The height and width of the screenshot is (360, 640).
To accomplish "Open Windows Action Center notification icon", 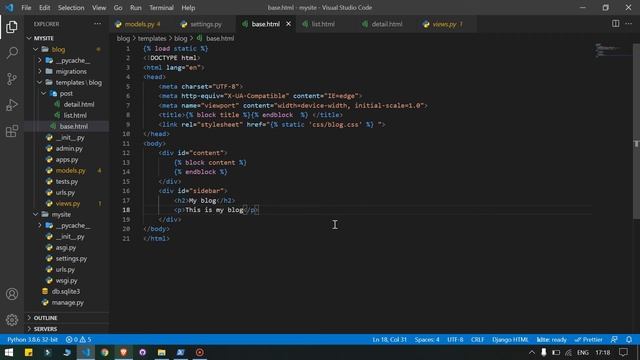I will point(623,352).
